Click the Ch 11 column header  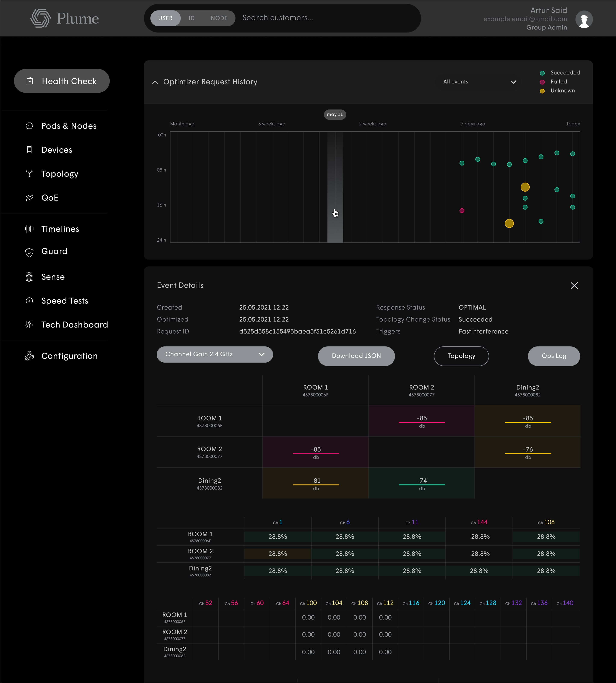pyautogui.click(x=412, y=522)
